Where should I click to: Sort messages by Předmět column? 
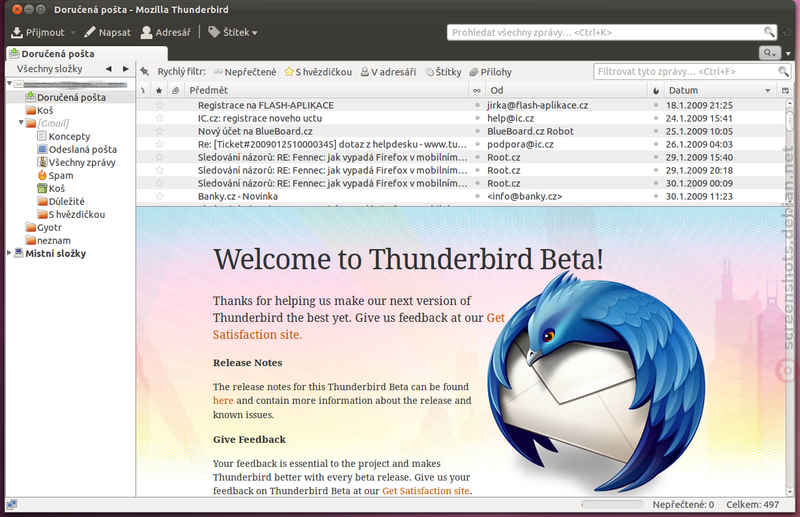[327, 90]
